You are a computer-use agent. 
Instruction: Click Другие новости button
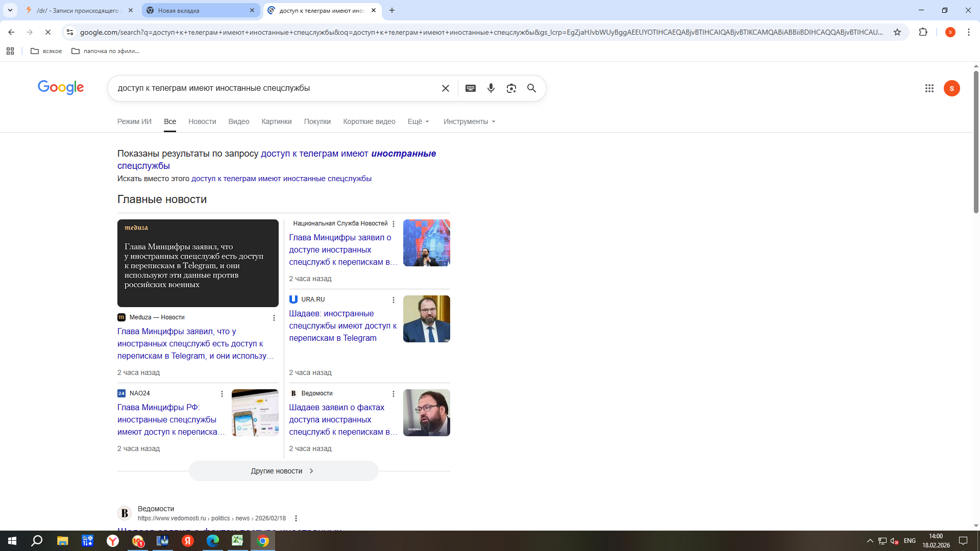(283, 471)
